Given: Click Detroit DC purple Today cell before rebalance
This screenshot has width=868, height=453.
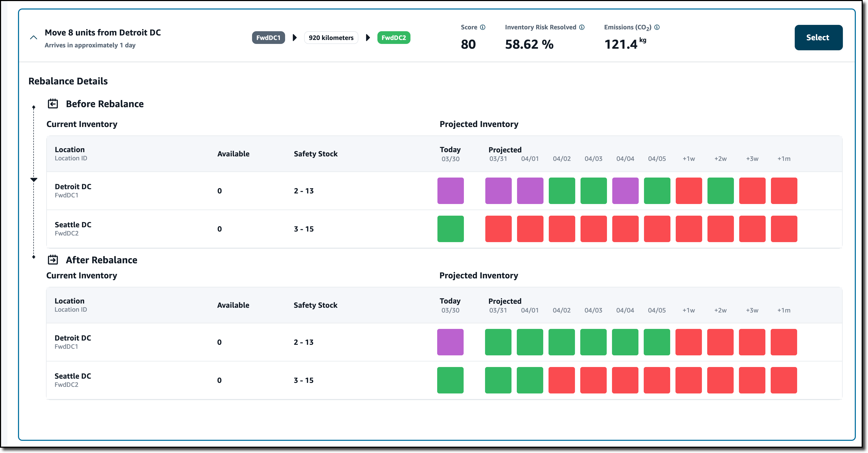Looking at the screenshot, I should point(450,191).
